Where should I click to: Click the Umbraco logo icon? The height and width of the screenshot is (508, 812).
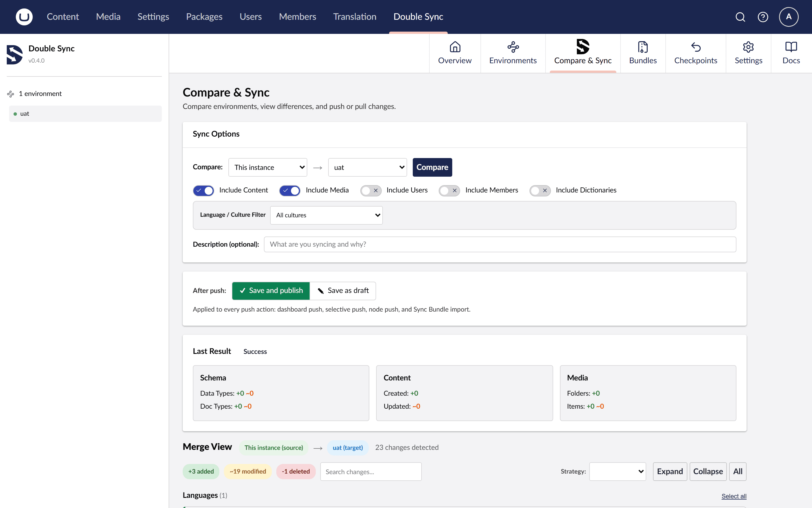click(x=24, y=17)
